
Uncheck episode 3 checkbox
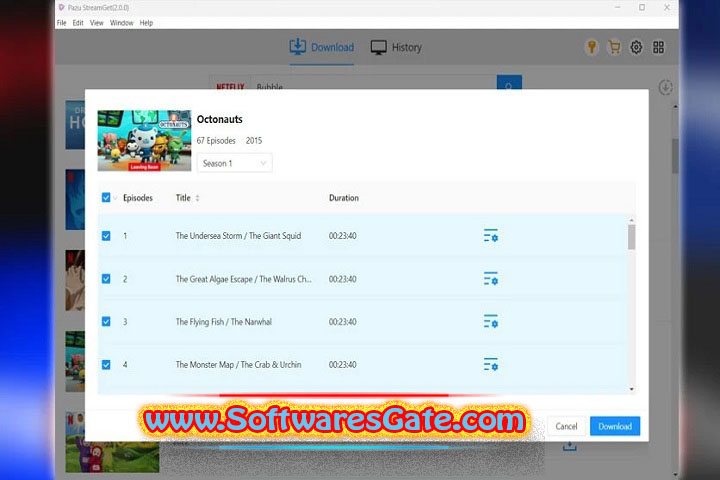[x=106, y=322]
